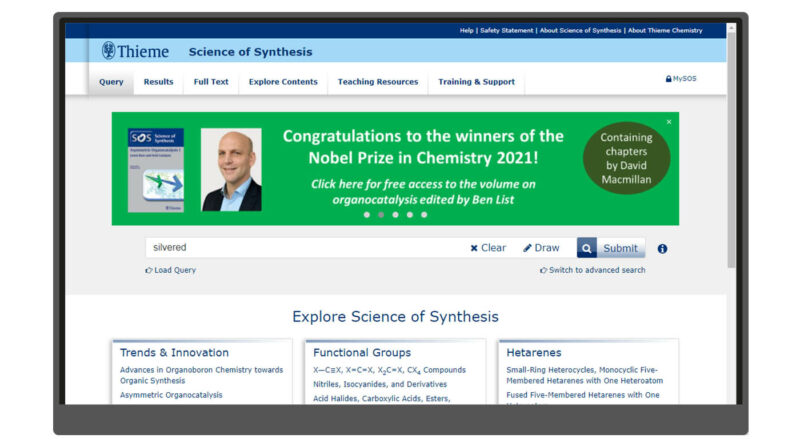Open the Safety Statement link
The height and width of the screenshot is (446, 800).
pos(506,31)
